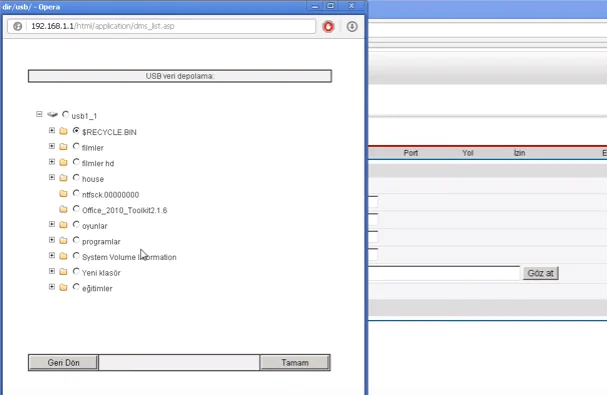Minimize the Opera popup window
This screenshot has height=395, width=607.
tap(315, 6)
